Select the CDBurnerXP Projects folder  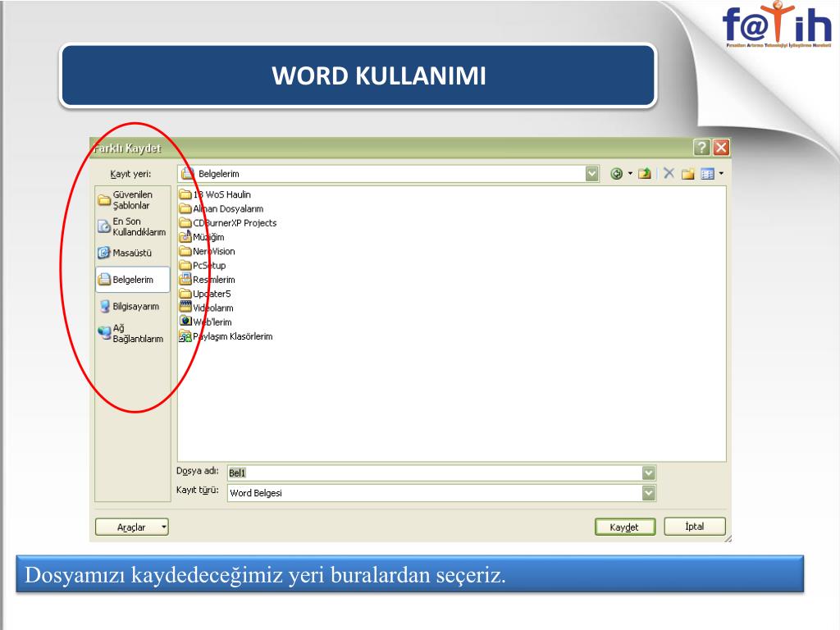(228, 223)
